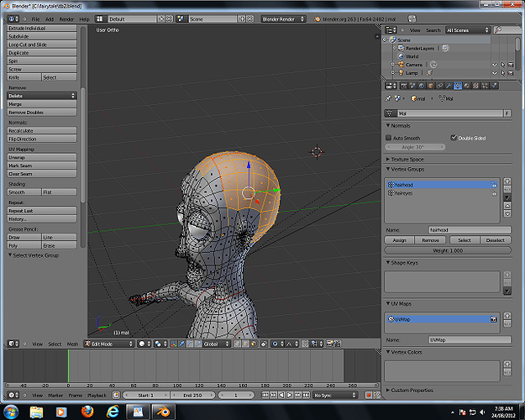The image size is (525, 420).
Task: Click the End 250 frame field
Action: pyautogui.click(x=192, y=396)
